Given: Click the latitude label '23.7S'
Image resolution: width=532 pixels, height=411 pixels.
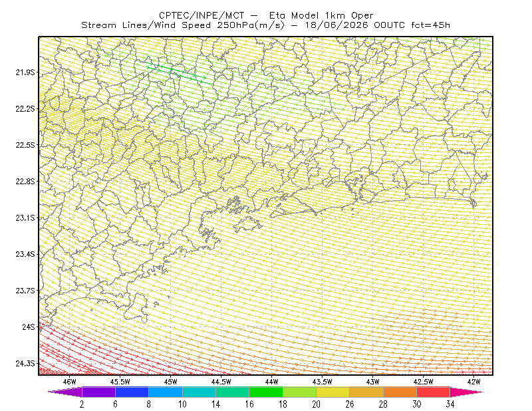Looking at the screenshot, I should pos(25,291).
